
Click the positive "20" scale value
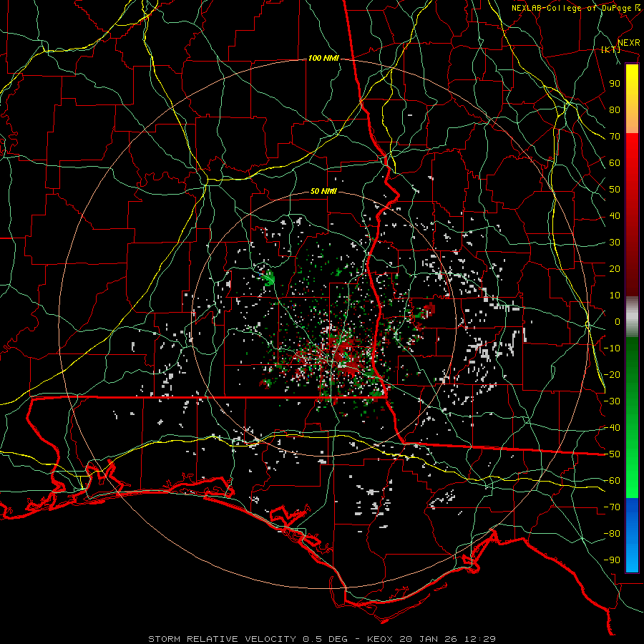pyautogui.click(x=615, y=269)
